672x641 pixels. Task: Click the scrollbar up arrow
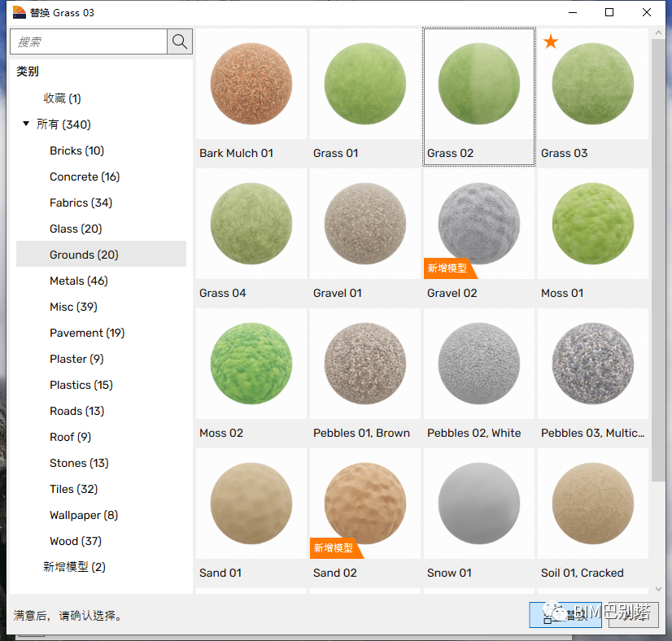(x=658, y=33)
